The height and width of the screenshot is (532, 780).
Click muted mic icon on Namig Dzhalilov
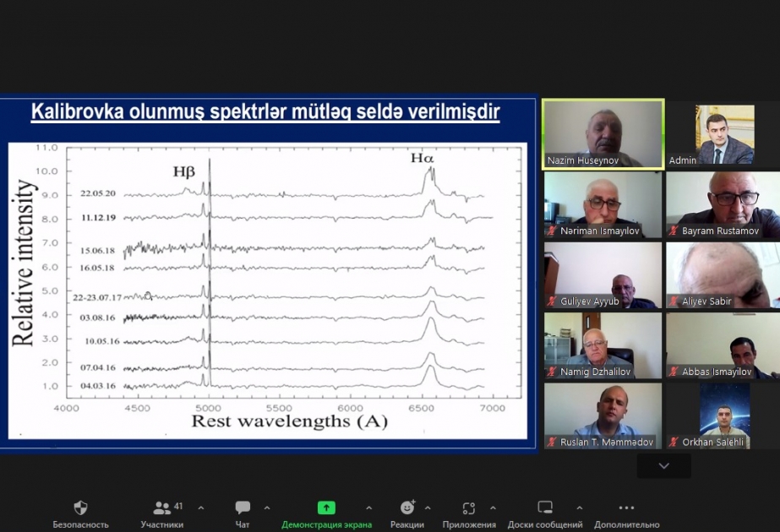pos(552,372)
